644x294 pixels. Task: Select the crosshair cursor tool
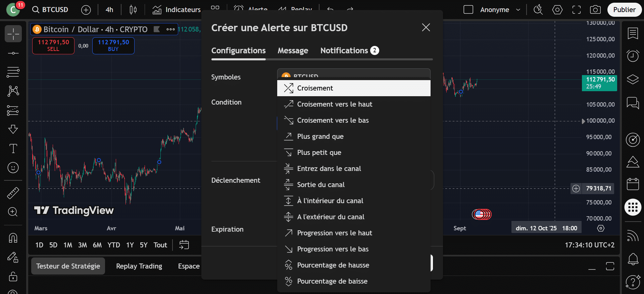[13, 34]
